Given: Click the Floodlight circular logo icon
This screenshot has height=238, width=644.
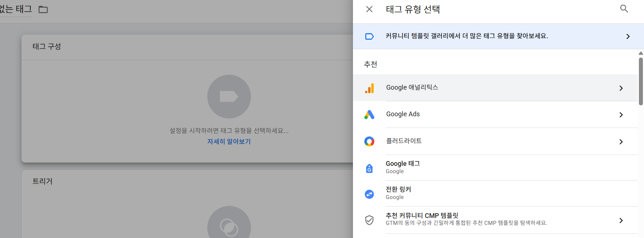Looking at the screenshot, I should coord(369,141).
